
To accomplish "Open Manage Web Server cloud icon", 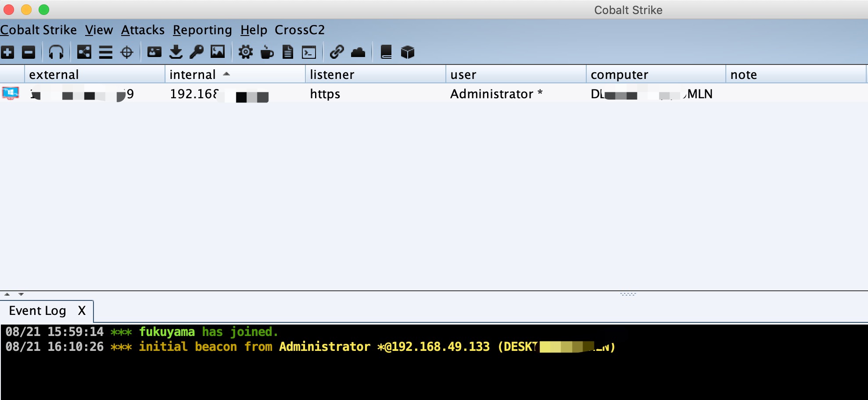I will pyautogui.click(x=358, y=53).
